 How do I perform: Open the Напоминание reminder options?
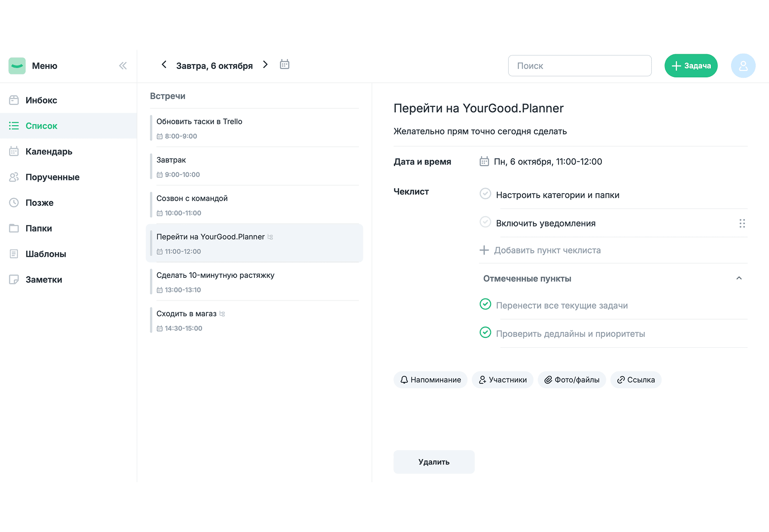[x=430, y=380]
